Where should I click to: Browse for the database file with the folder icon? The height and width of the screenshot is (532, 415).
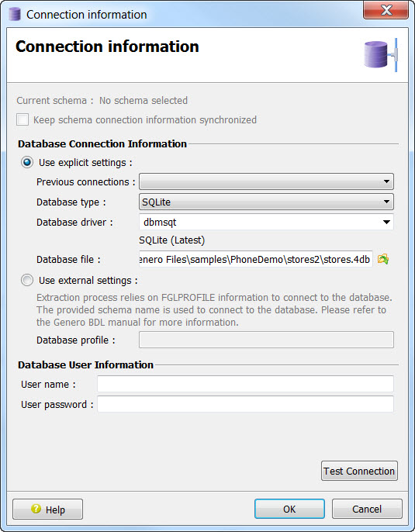383,259
